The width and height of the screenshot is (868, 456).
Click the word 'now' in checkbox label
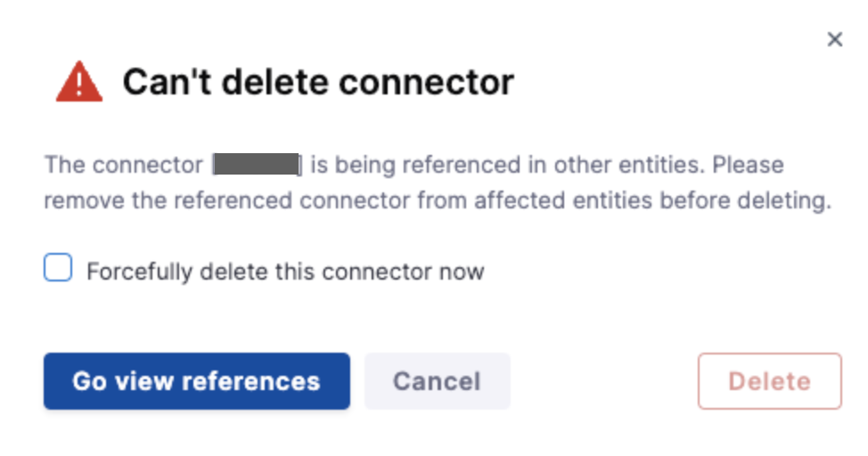tap(462, 272)
